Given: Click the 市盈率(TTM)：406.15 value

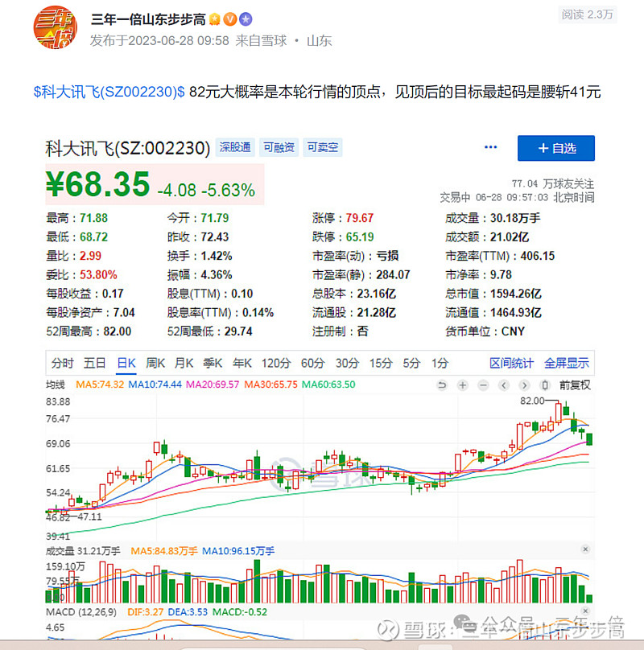Looking at the screenshot, I should pos(500,256).
